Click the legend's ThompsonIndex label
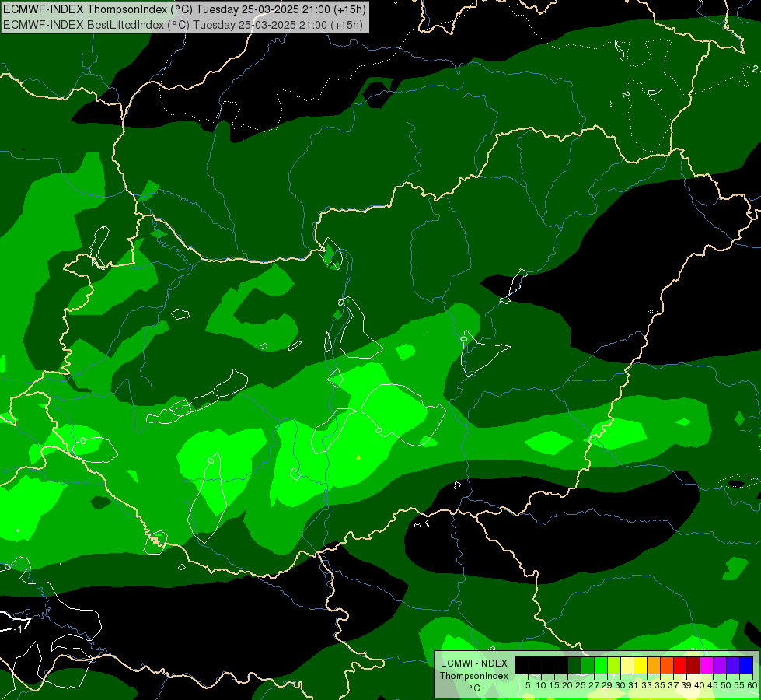 click(474, 676)
